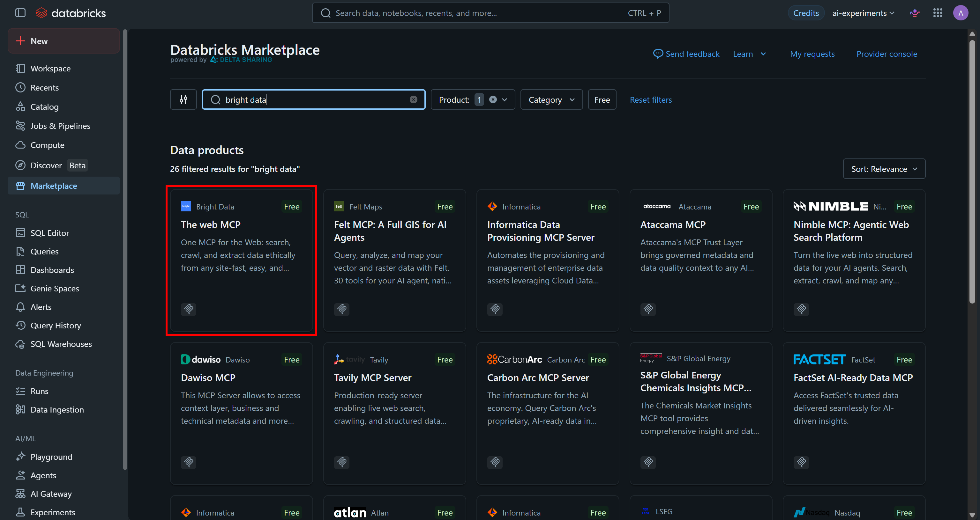The width and height of the screenshot is (980, 520).
Task: Open Query History in the sidebar
Action: click(64, 326)
